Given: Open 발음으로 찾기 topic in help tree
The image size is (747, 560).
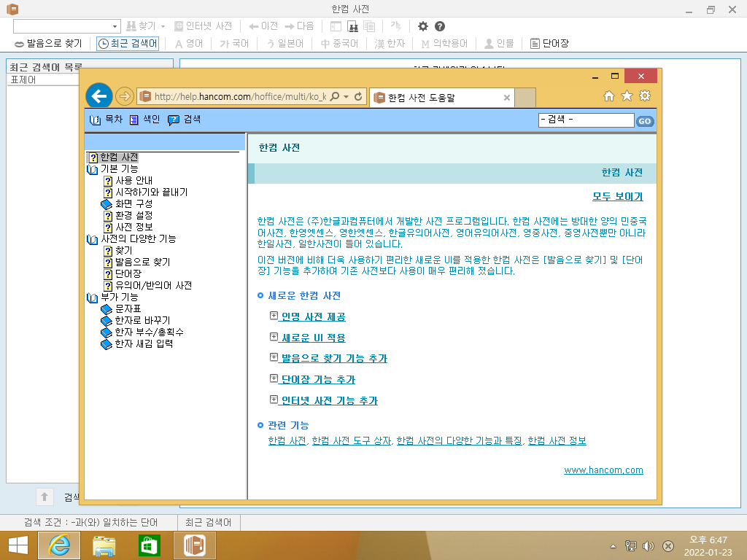Looking at the screenshot, I should (x=142, y=262).
